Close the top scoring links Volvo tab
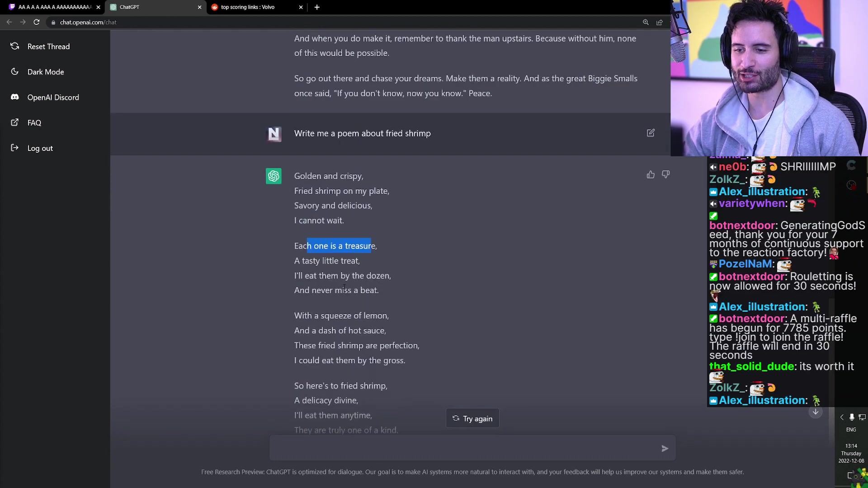Viewport: 868px width, 488px height. click(x=301, y=7)
